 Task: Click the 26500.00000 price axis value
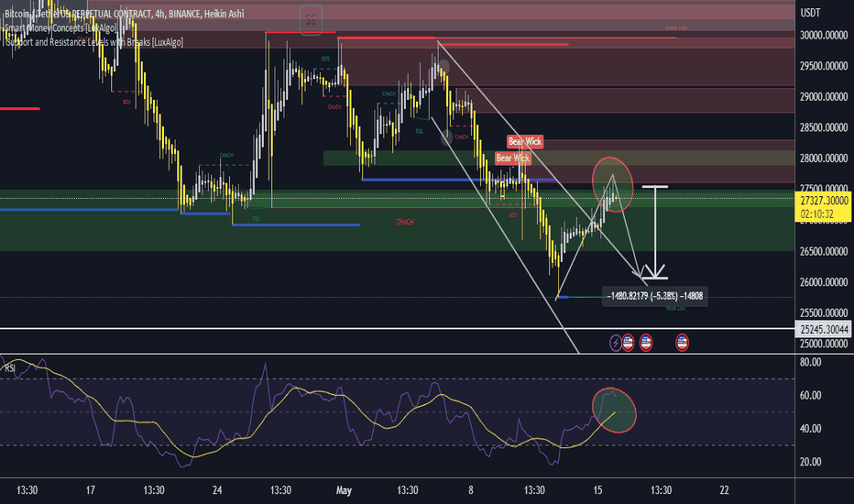tap(824, 251)
